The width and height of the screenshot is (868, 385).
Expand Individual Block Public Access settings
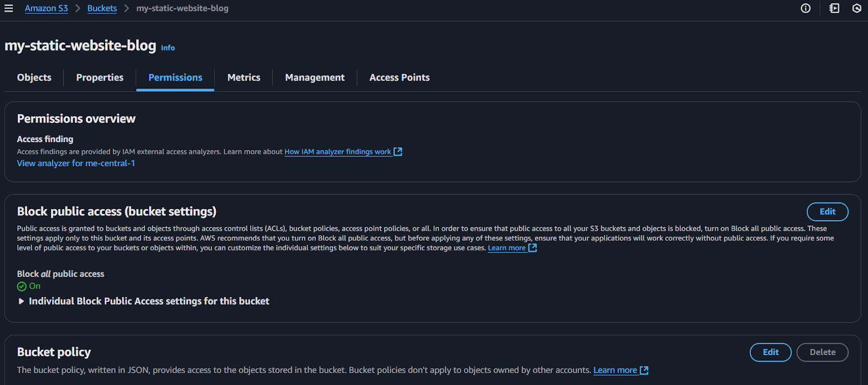(x=143, y=301)
